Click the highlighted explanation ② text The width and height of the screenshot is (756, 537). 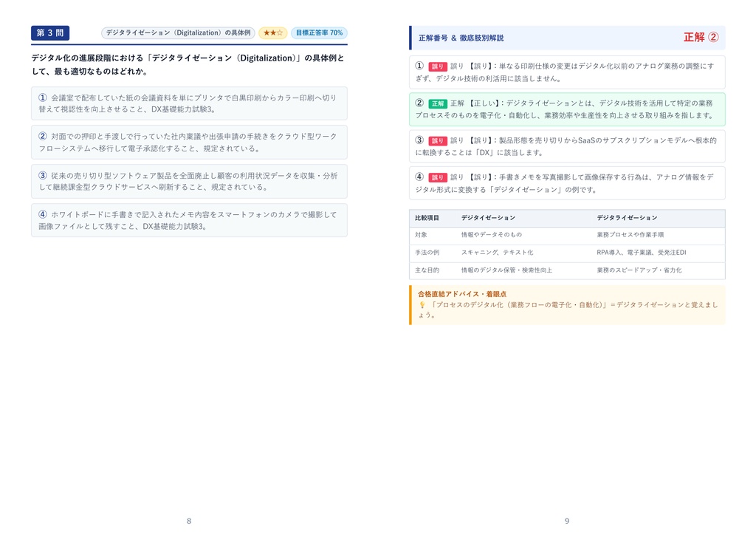pos(565,109)
